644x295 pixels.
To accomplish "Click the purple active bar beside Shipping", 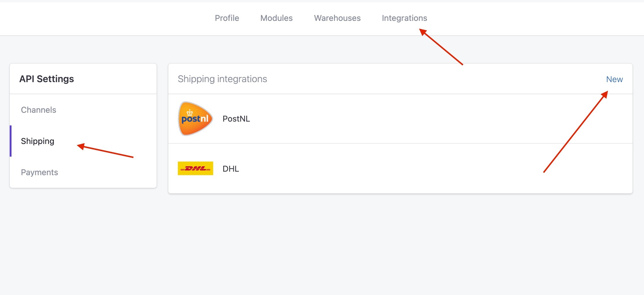I will [x=11, y=141].
